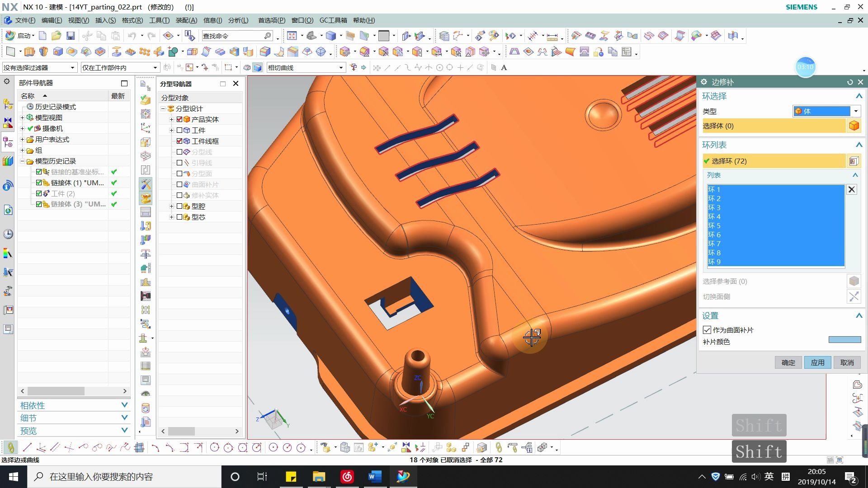The height and width of the screenshot is (488, 868).
Task: Click the select body cube icon
Action: [854, 126]
